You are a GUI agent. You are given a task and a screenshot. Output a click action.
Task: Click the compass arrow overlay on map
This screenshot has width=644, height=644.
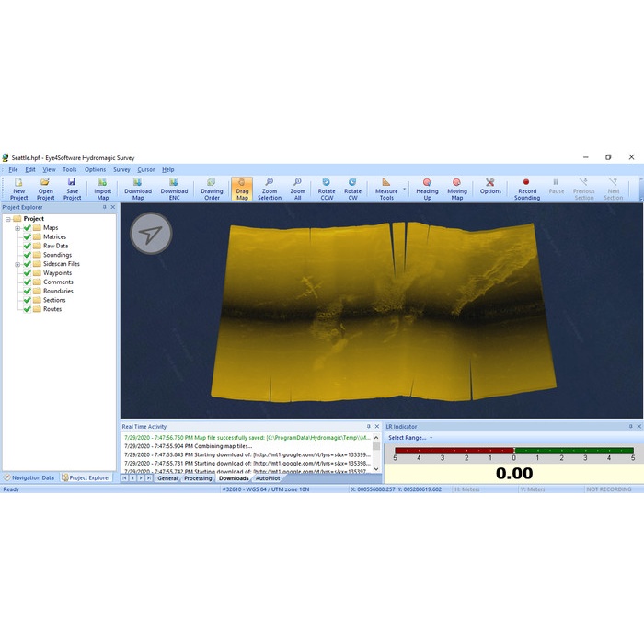(x=151, y=234)
